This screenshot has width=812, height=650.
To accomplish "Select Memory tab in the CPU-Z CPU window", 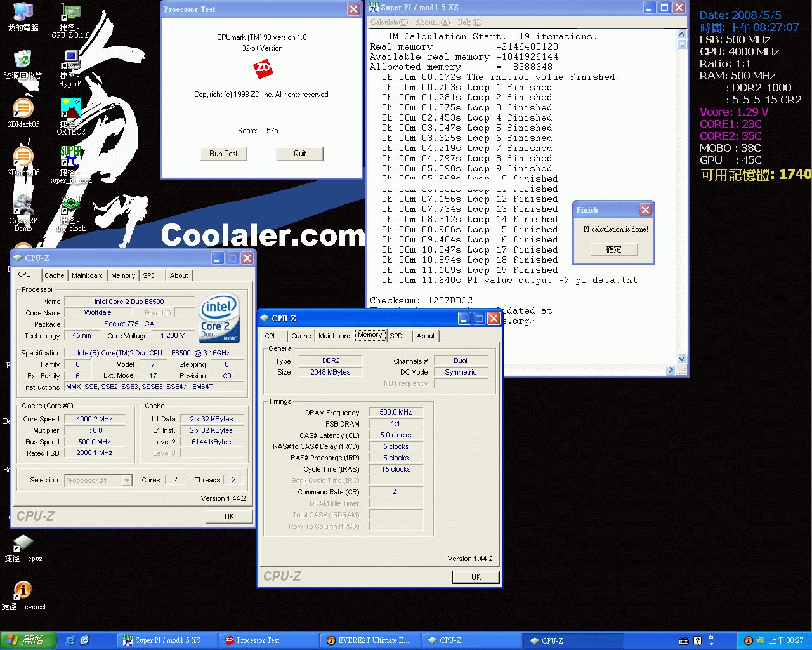I will (x=123, y=275).
